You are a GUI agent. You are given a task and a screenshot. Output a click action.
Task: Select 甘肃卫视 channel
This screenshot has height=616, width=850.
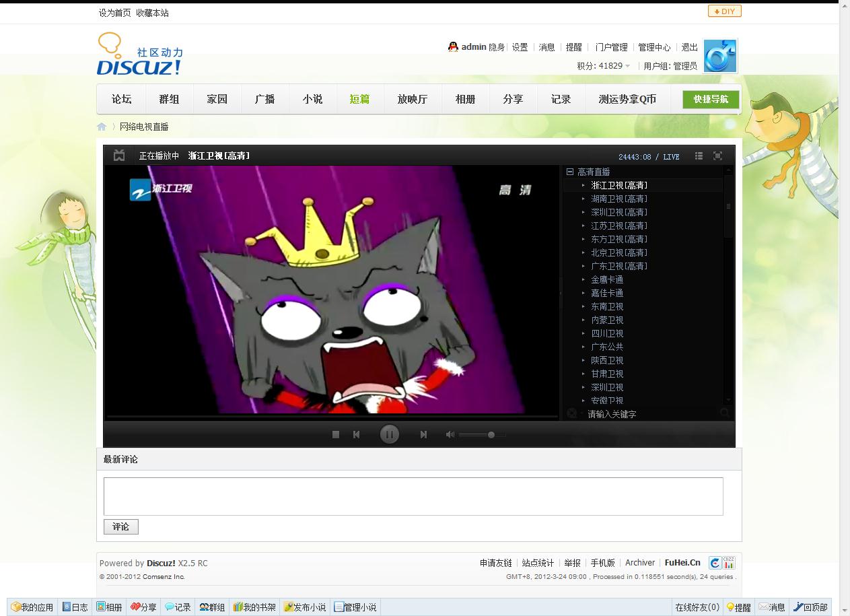coord(607,374)
